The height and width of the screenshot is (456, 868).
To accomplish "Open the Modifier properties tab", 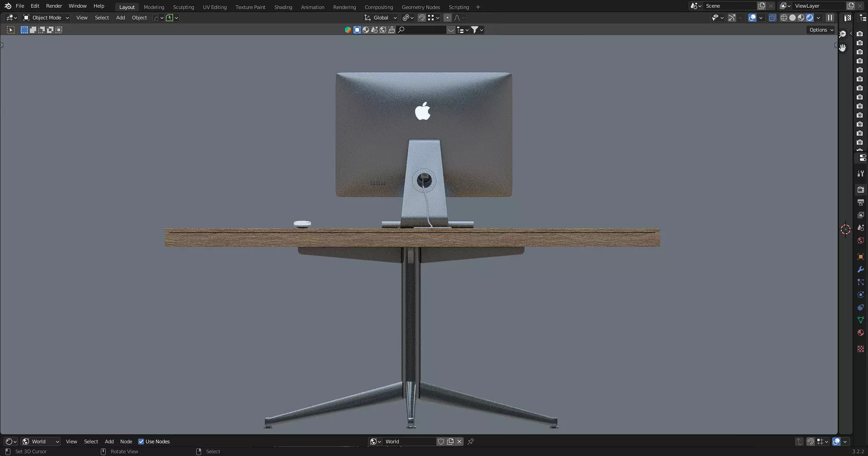I will tap(861, 269).
